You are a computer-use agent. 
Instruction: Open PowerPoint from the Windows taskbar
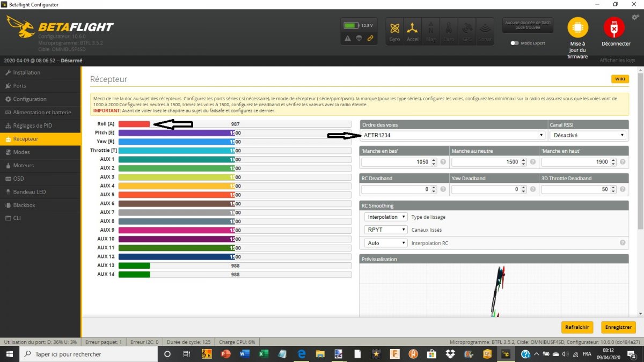point(225,354)
